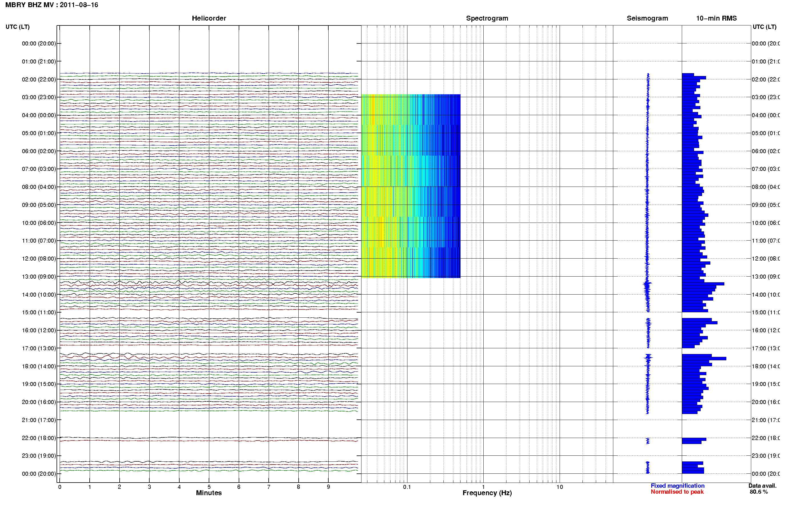Click the left time label '22:00 (18:00)'
The height and width of the screenshot is (508, 812).
(x=39, y=438)
